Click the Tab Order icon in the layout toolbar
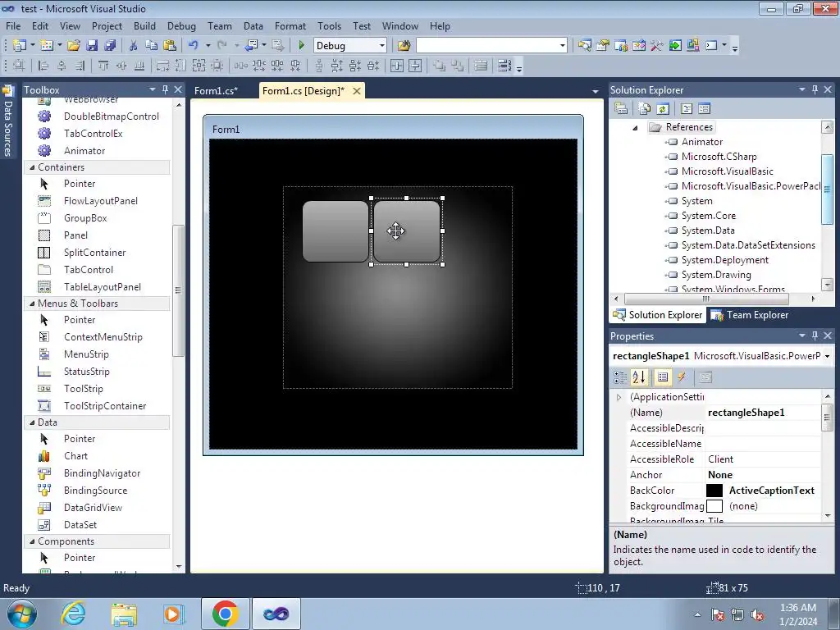 pos(504,66)
